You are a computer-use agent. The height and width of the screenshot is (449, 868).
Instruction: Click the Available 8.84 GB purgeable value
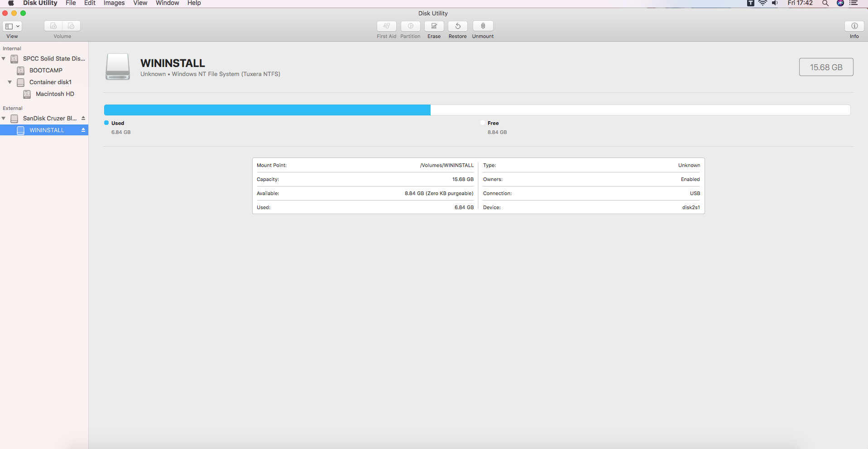[x=439, y=194]
